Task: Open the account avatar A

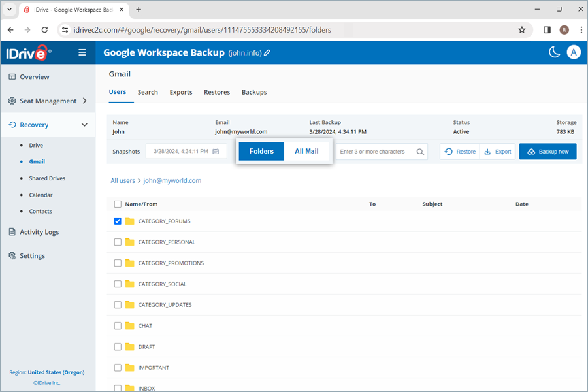Action: (x=574, y=52)
